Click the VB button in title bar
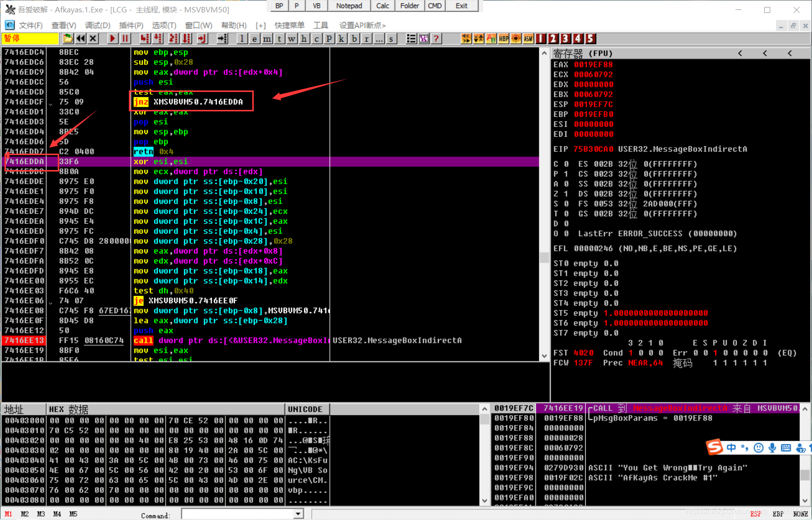This screenshot has height=520, width=812. pyautogui.click(x=316, y=5)
